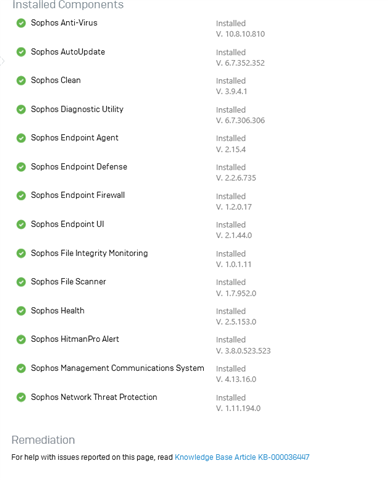
Task: Click green check beside Sophos Endpoint Firewall
Action: [x=21, y=195]
